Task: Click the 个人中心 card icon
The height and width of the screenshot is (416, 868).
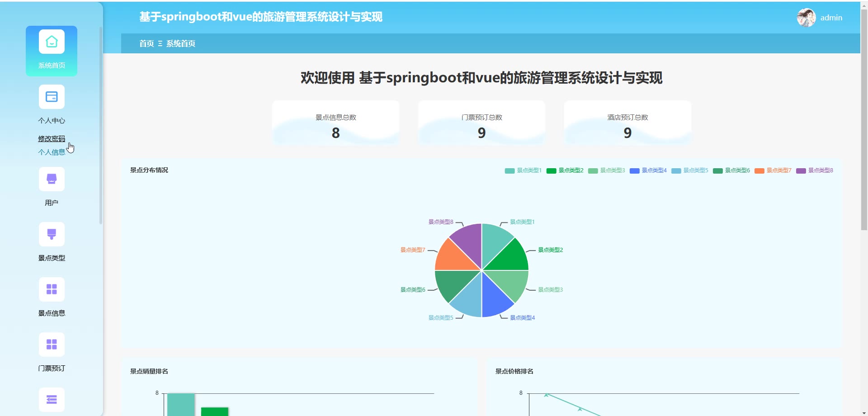Action: 52,97
